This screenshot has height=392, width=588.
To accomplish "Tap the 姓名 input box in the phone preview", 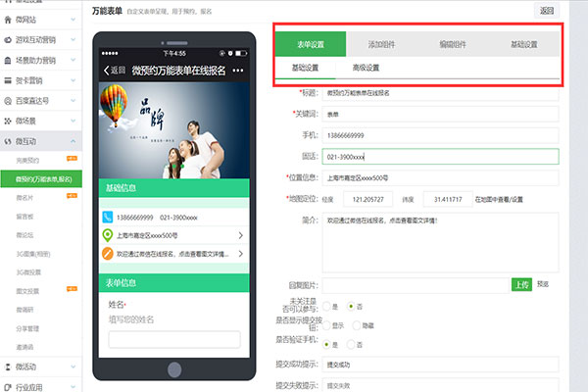I will [174, 339].
